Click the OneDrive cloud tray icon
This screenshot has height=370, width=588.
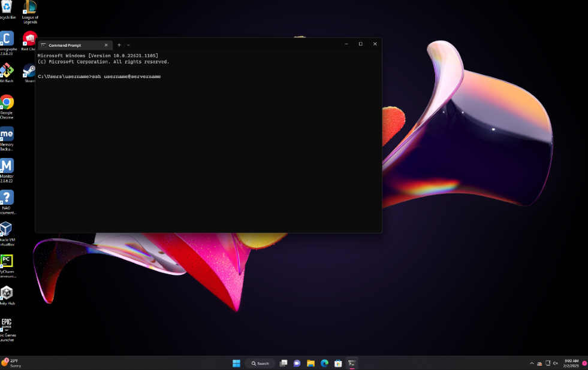coord(539,363)
